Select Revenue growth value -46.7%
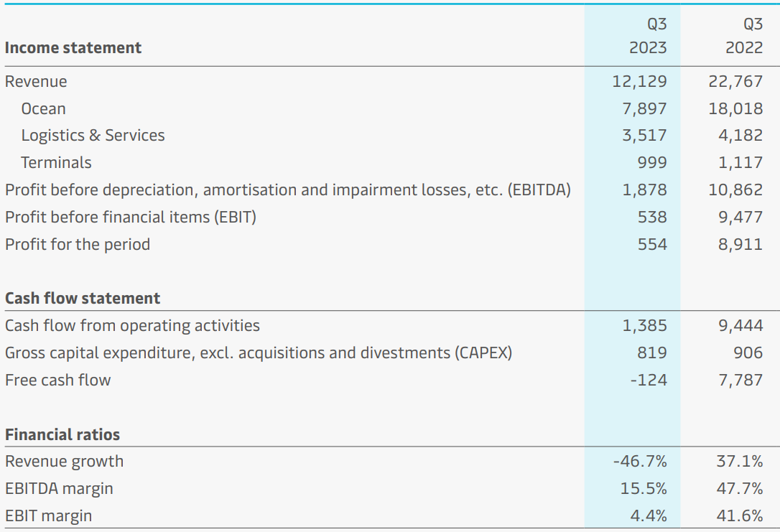The image size is (780, 532). (639, 462)
